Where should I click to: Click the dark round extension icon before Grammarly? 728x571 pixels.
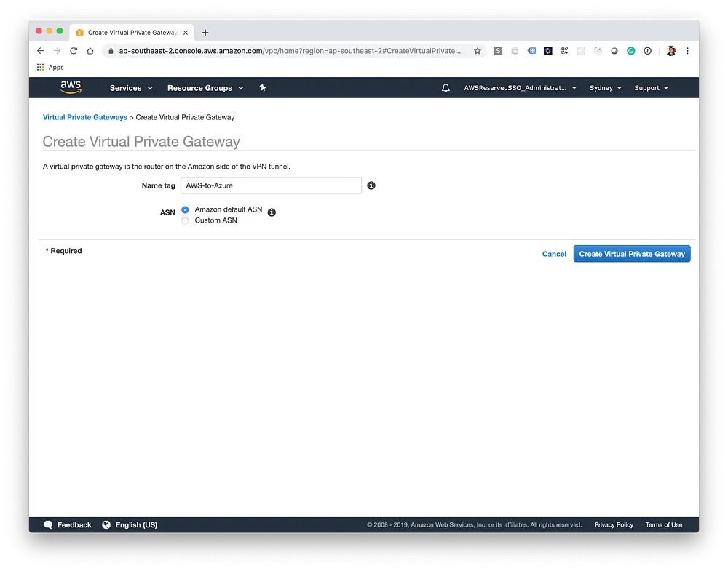(x=614, y=51)
